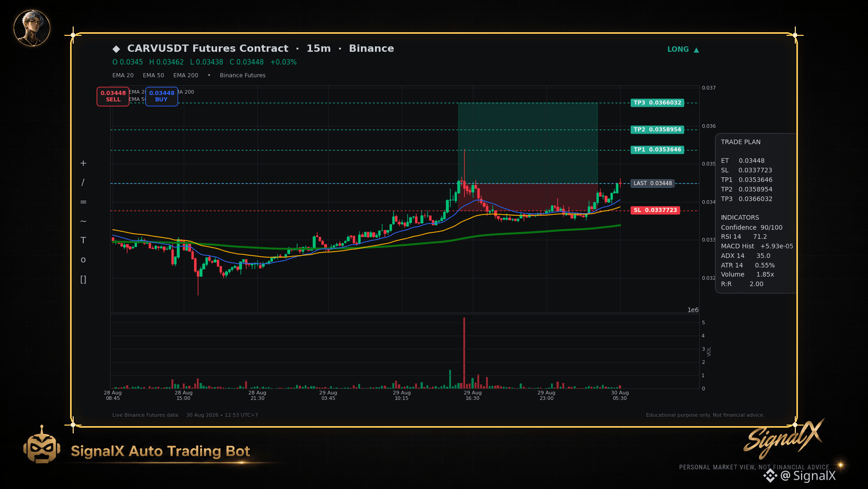The width and height of the screenshot is (868, 489).
Task: Click the ET 0.03448 entry row
Action: pyautogui.click(x=742, y=161)
